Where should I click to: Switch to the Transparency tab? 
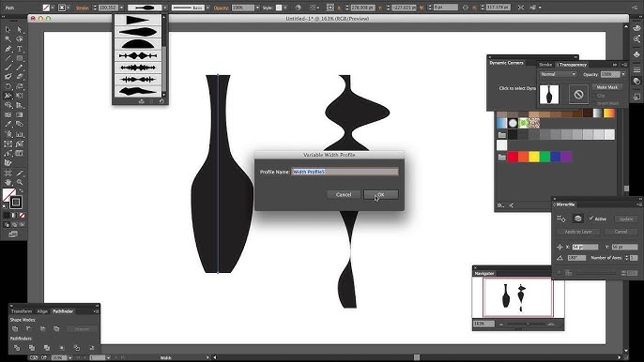(573, 65)
